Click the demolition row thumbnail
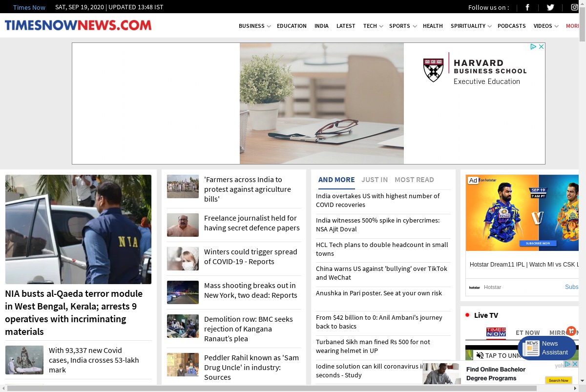This screenshot has height=392, width=586. (183, 326)
